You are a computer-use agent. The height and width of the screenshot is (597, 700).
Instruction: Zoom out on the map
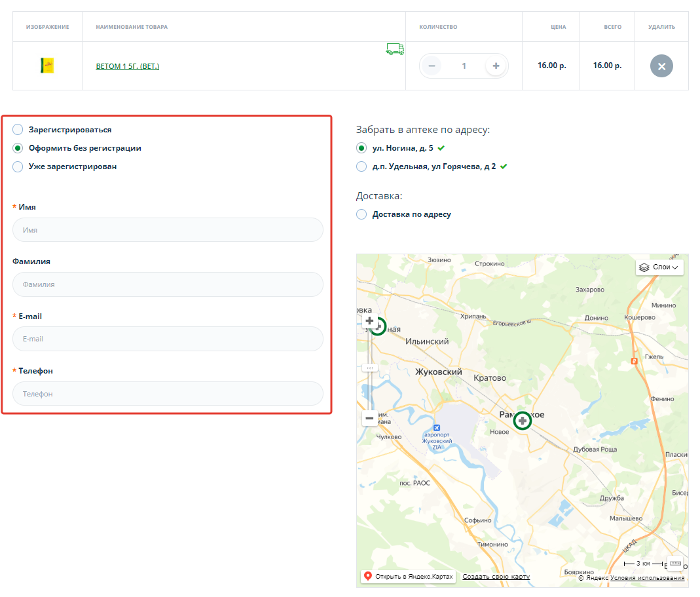tap(370, 418)
